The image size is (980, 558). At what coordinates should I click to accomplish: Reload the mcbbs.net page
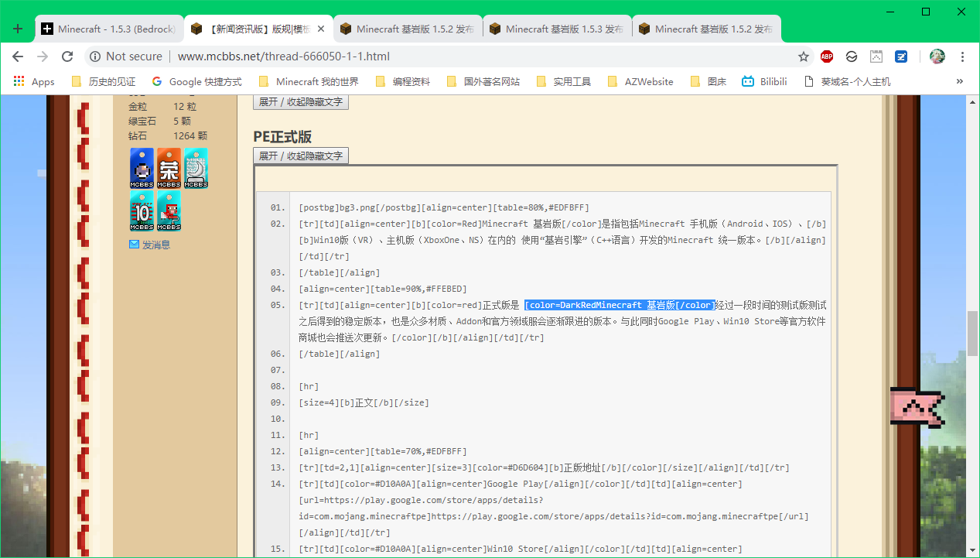pos(67,56)
